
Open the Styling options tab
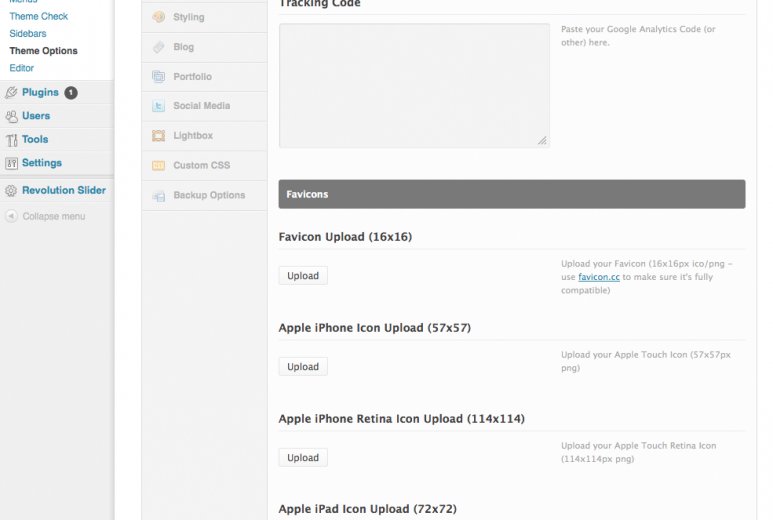204,17
